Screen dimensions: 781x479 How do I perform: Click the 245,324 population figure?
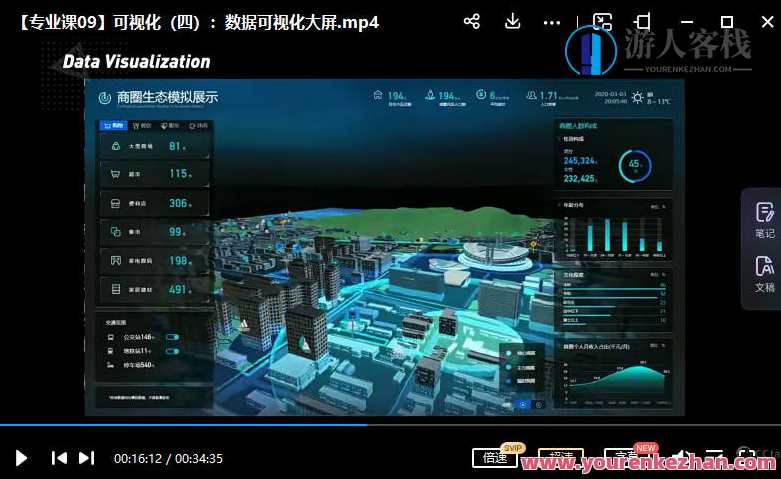[580, 161]
